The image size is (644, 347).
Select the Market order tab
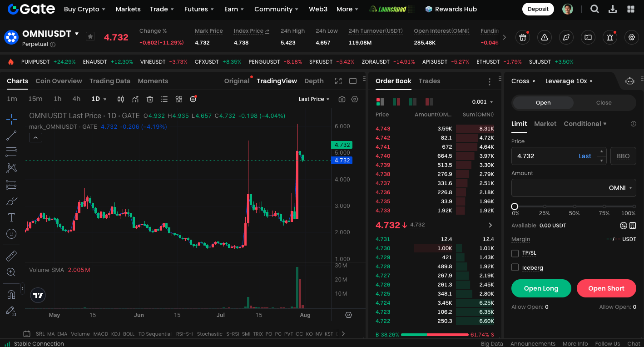click(545, 124)
